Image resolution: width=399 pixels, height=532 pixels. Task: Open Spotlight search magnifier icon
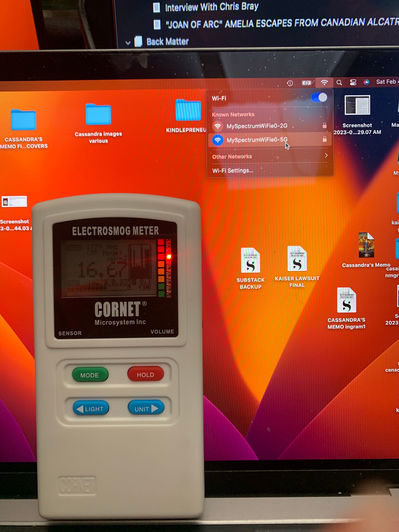tap(339, 83)
